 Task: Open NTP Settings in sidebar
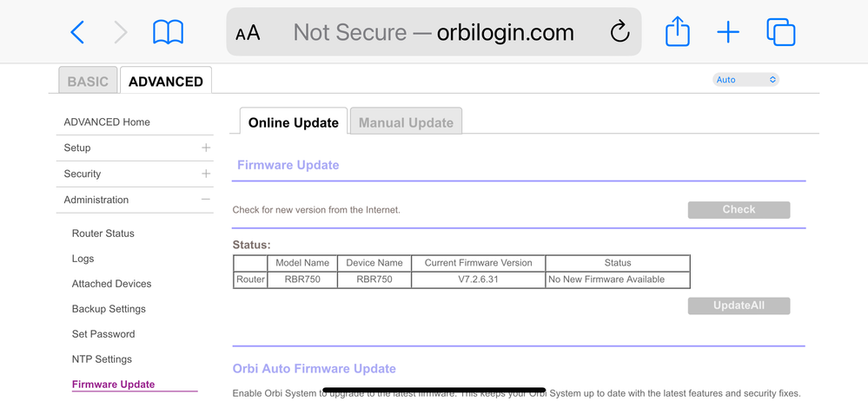point(102,359)
